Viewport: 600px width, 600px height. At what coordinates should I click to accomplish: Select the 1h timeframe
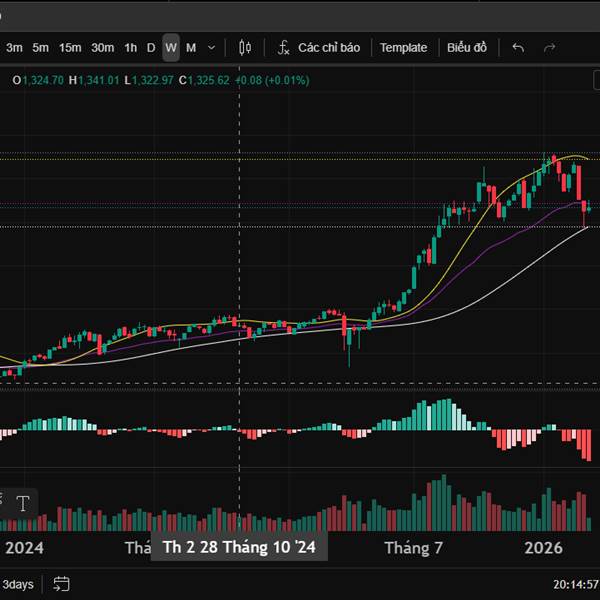[131, 47]
